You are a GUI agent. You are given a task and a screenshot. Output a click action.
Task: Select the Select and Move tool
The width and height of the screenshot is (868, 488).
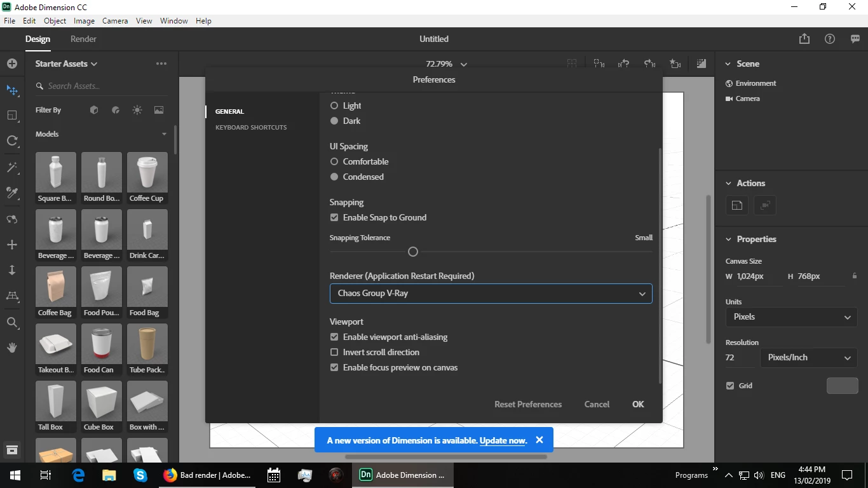11,90
